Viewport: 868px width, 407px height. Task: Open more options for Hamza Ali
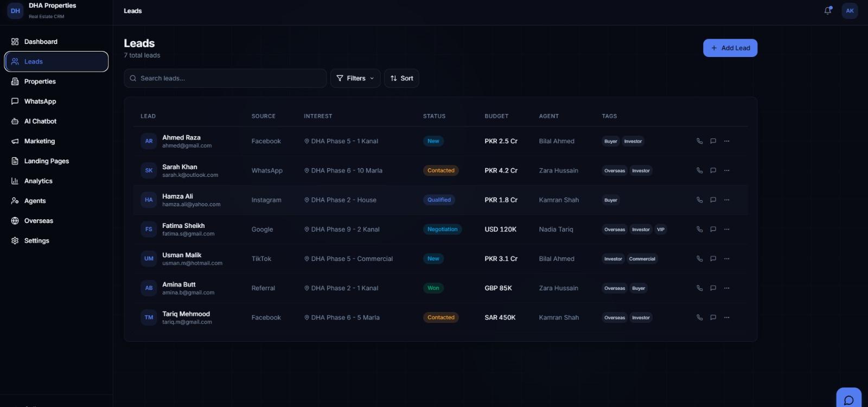coord(726,200)
